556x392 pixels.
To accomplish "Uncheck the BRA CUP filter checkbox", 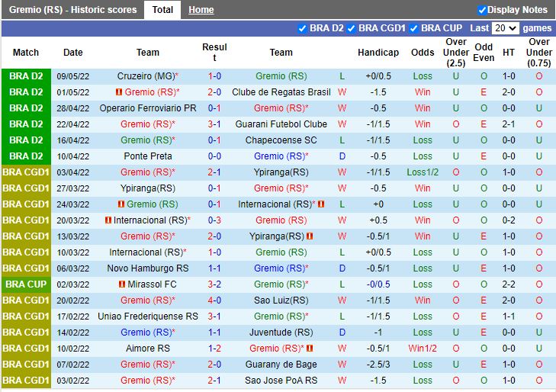I will click(413, 29).
